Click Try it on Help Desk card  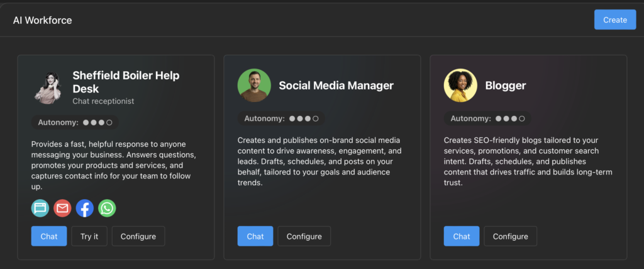(89, 236)
